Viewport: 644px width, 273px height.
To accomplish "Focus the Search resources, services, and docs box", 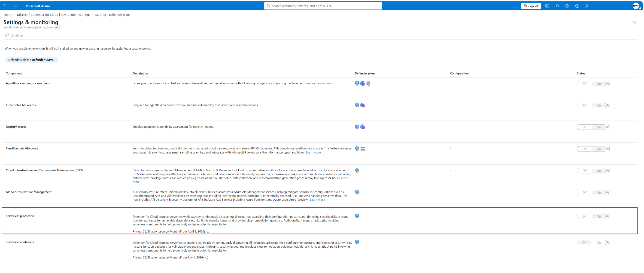I will coord(323,6).
